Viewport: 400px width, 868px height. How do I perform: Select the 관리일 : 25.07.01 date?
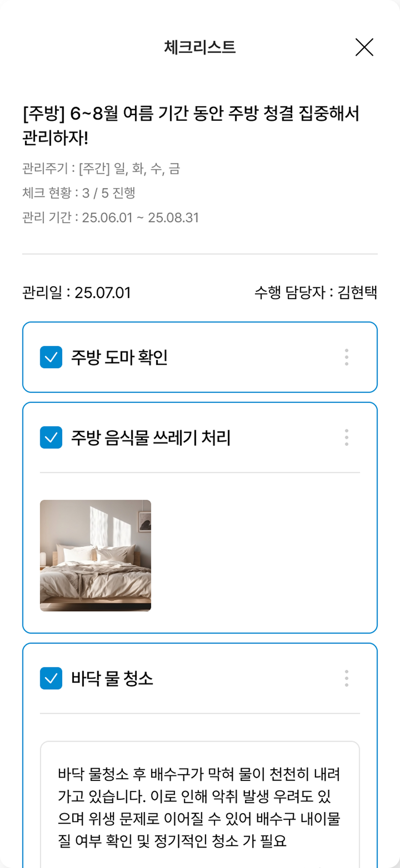click(77, 293)
